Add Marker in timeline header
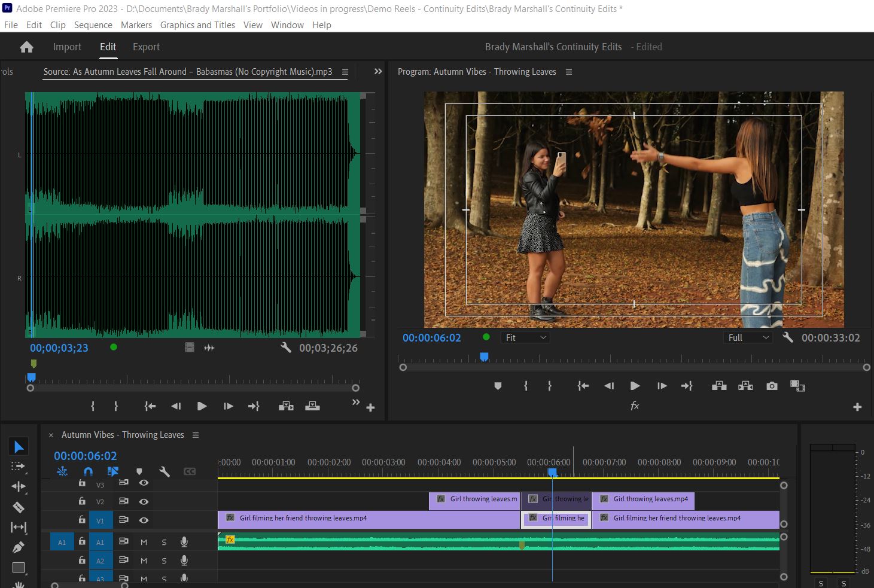 click(139, 471)
